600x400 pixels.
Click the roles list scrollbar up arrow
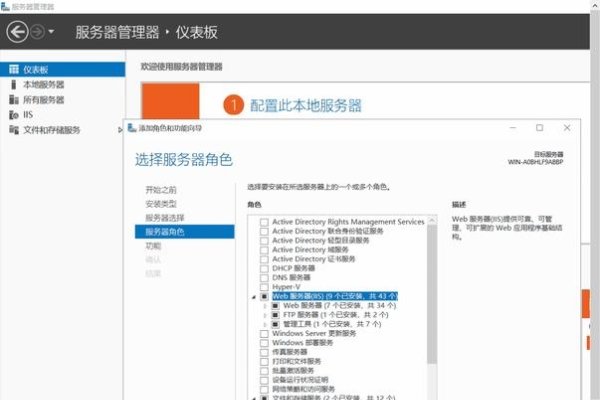432,220
